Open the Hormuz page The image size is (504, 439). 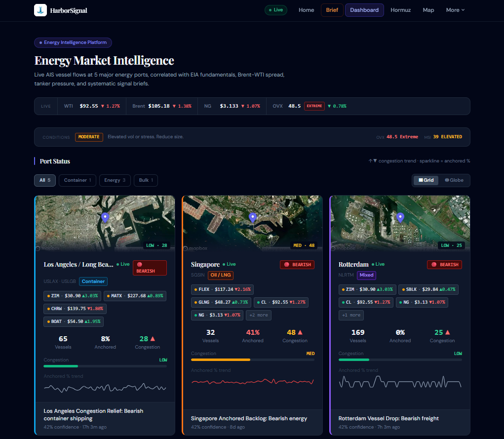point(400,10)
